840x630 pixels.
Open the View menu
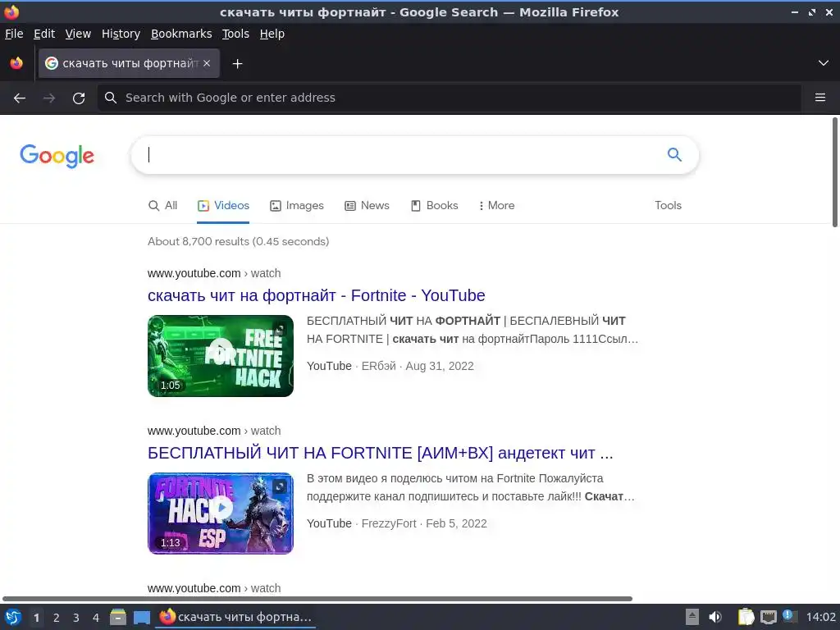click(x=78, y=34)
